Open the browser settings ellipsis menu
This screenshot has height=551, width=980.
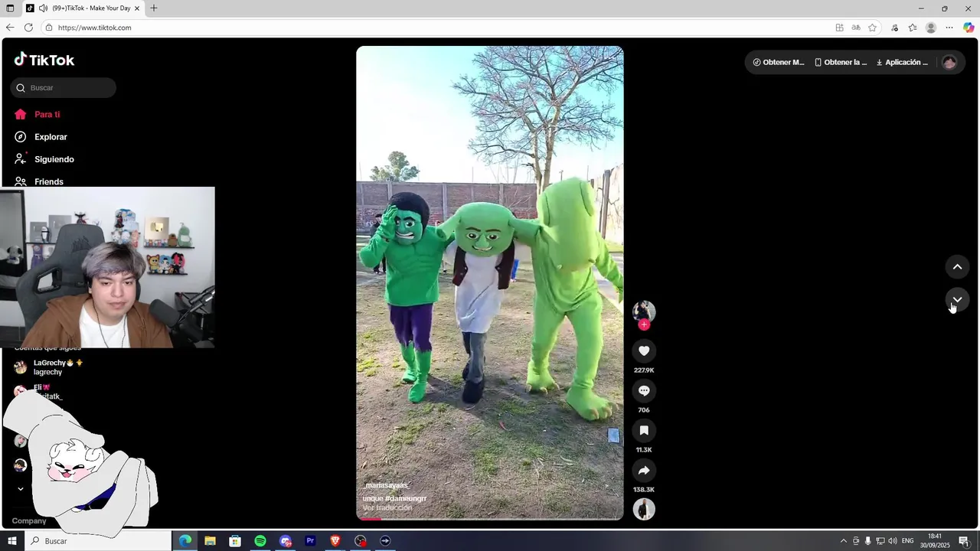949,28
